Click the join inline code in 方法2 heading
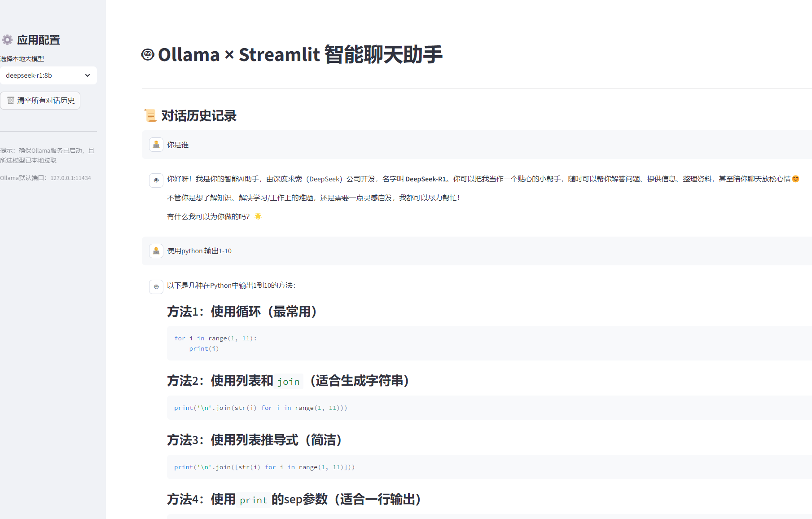 click(x=289, y=381)
